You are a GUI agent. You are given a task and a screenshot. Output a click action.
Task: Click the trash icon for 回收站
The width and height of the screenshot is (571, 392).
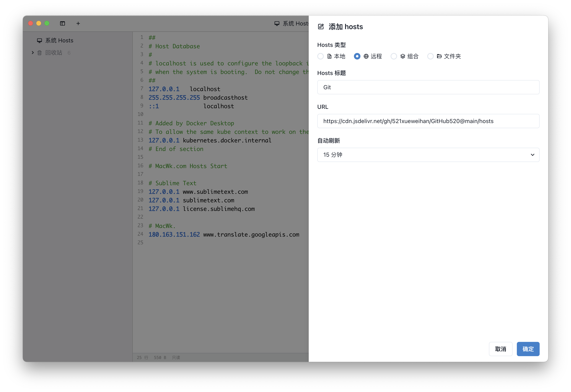point(39,53)
